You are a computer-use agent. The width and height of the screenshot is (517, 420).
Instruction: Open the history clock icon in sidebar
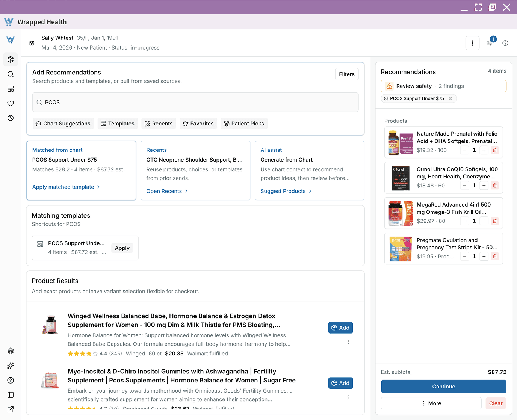tap(11, 118)
